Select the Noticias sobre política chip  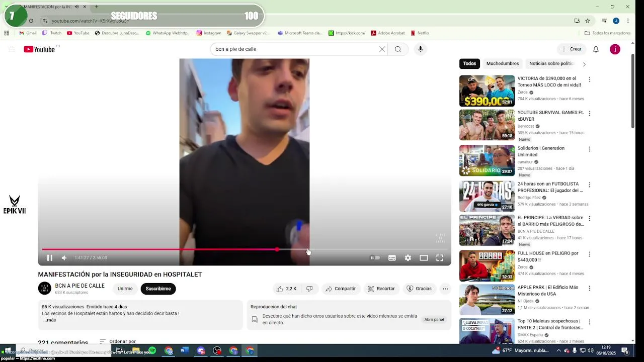[551, 64]
